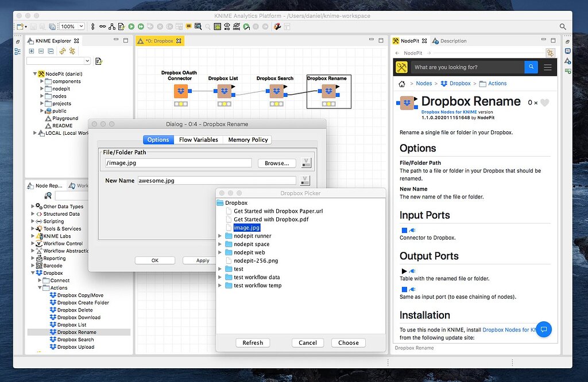The width and height of the screenshot is (588, 382).
Task: Click the NodePit search input box
Action: [x=467, y=67]
